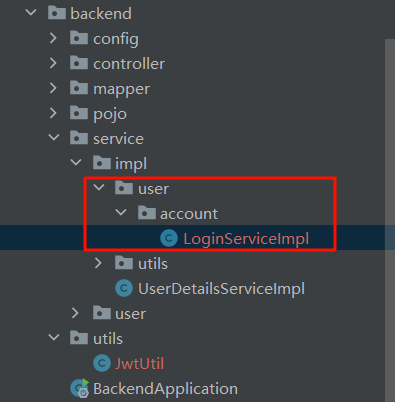Select the controller package name
This screenshot has width=395, height=402.
pyautogui.click(x=129, y=64)
